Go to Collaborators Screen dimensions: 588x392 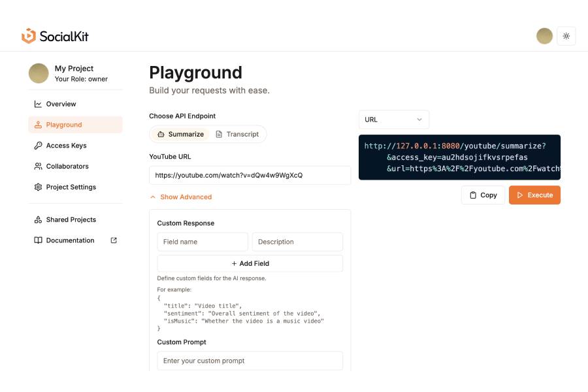75,166
